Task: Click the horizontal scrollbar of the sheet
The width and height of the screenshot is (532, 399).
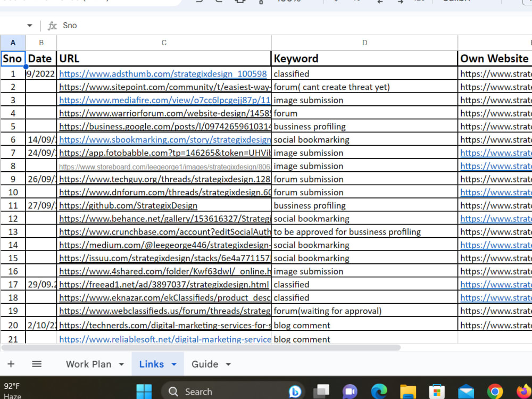Action: (x=201, y=347)
